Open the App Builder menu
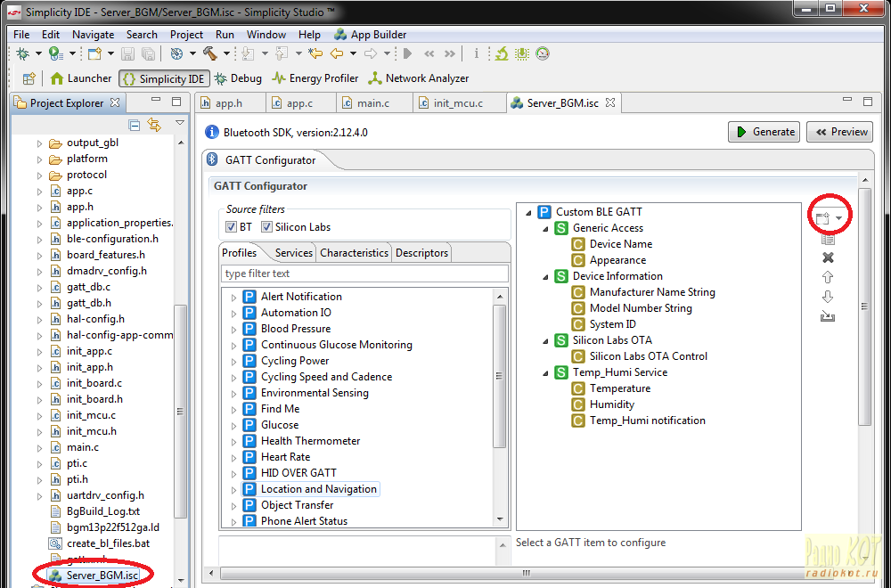The height and width of the screenshot is (588, 891). tap(371, 35)
